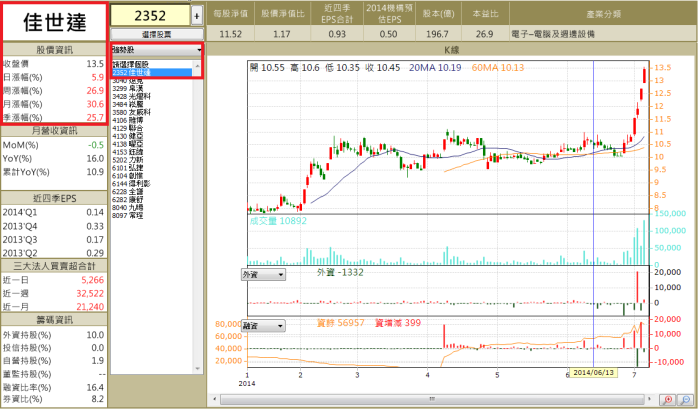Select stock 8097 常珵 in the list
Viewport: 700px width, 411px height.
click(x=128, y=216)
